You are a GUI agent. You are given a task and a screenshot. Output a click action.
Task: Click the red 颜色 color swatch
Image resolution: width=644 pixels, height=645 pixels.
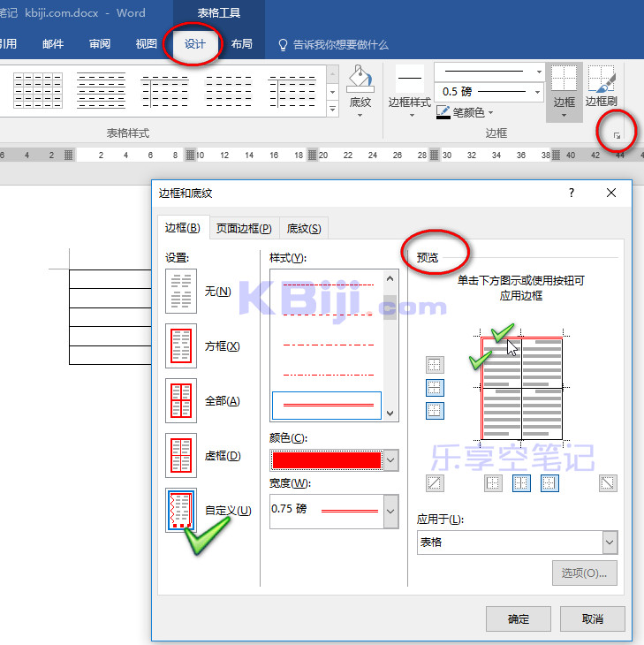327,460
